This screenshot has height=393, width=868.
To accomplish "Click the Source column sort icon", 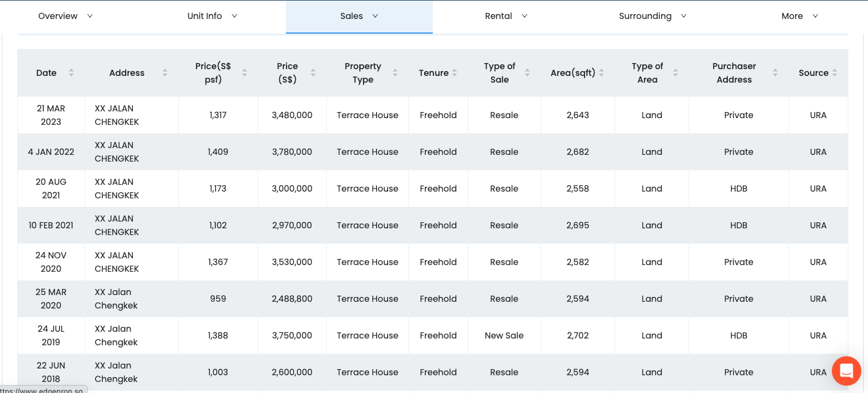I will (834, 73).
